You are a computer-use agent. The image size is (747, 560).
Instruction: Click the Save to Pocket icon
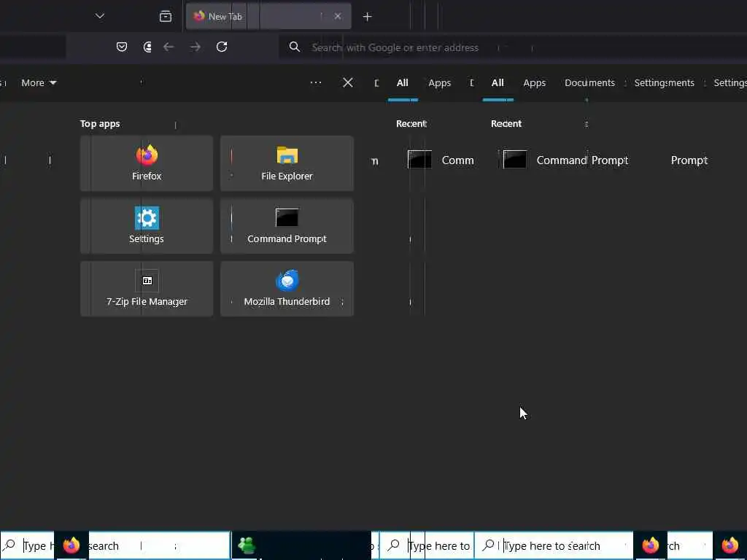pos(122,47)
